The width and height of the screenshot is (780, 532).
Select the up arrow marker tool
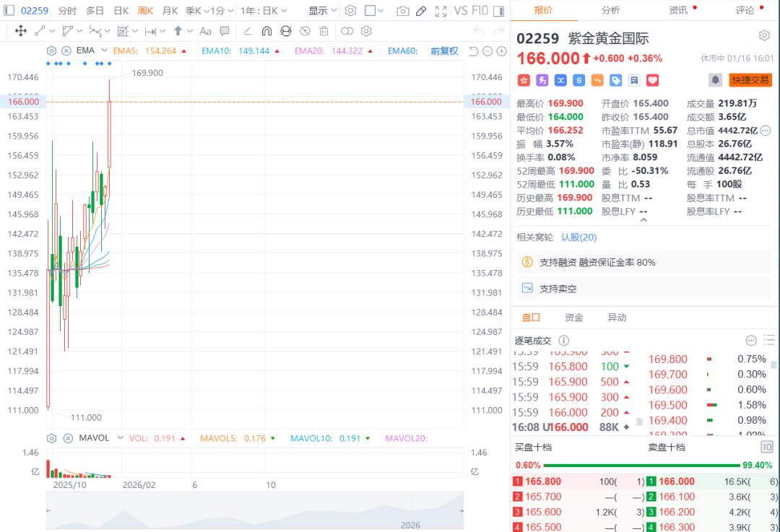click(x=178, y=31)
